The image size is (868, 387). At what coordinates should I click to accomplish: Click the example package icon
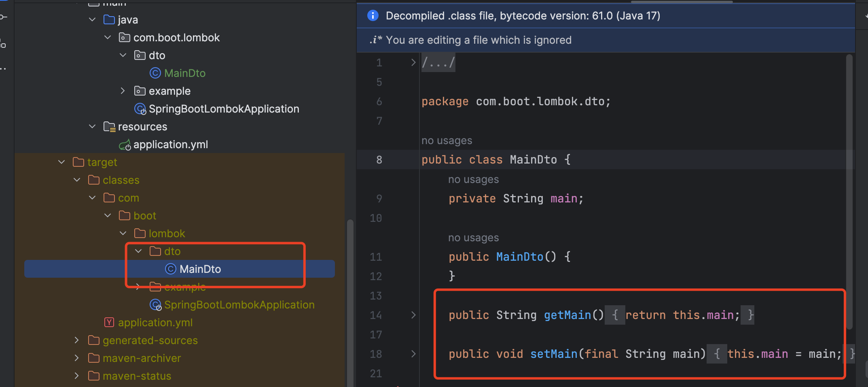pos(140,91)
